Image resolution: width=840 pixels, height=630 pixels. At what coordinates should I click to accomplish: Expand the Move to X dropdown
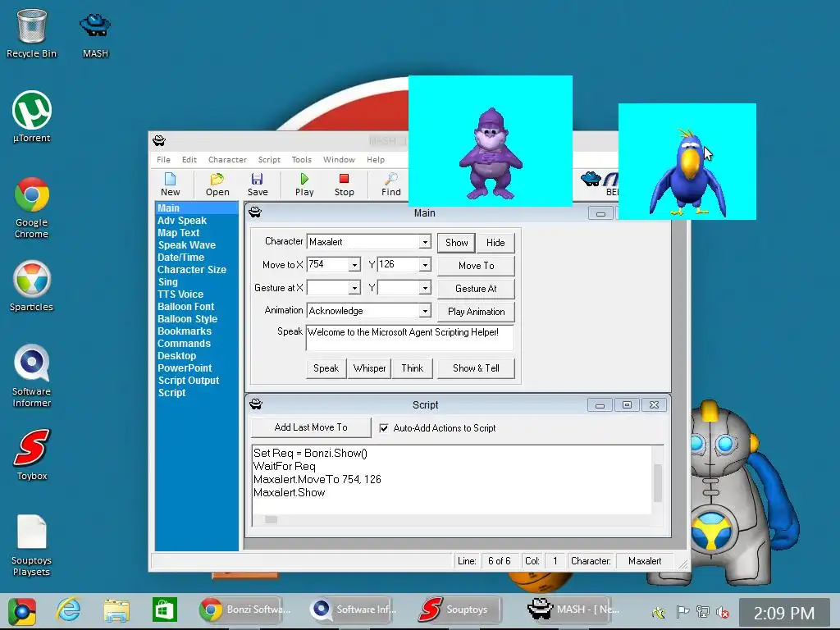click(x=354, y=265)
